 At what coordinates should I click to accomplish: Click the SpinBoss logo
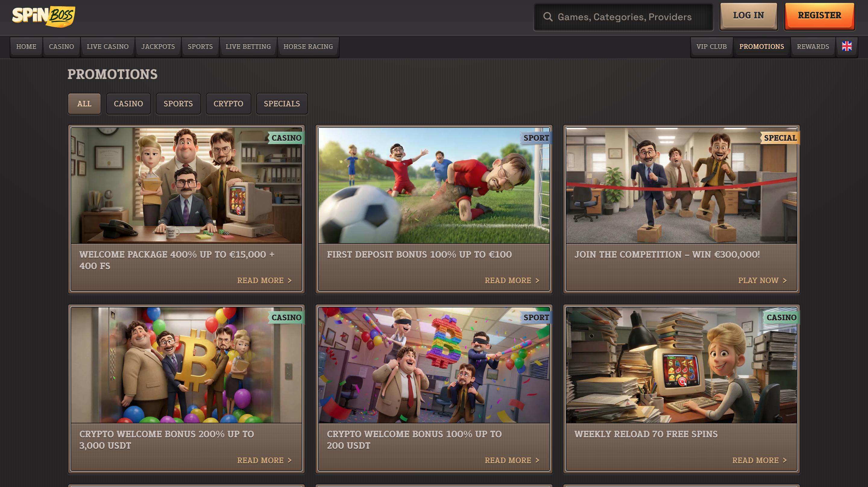[x=43, y=16]
